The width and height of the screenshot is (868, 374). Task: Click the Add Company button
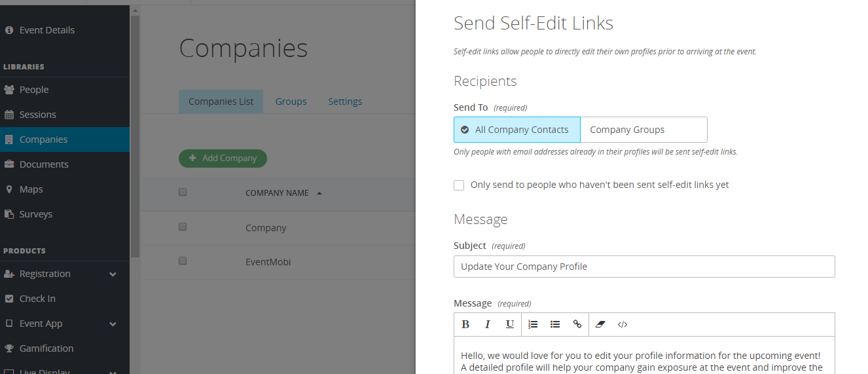[223, 159]
